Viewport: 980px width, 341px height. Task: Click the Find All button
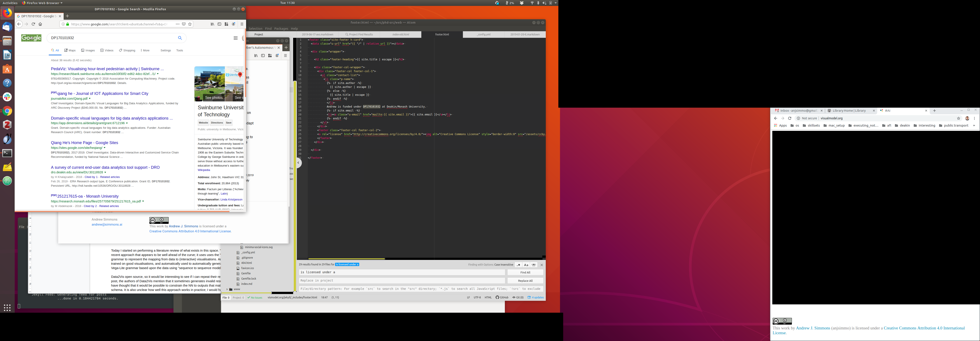tap(525, 272)
